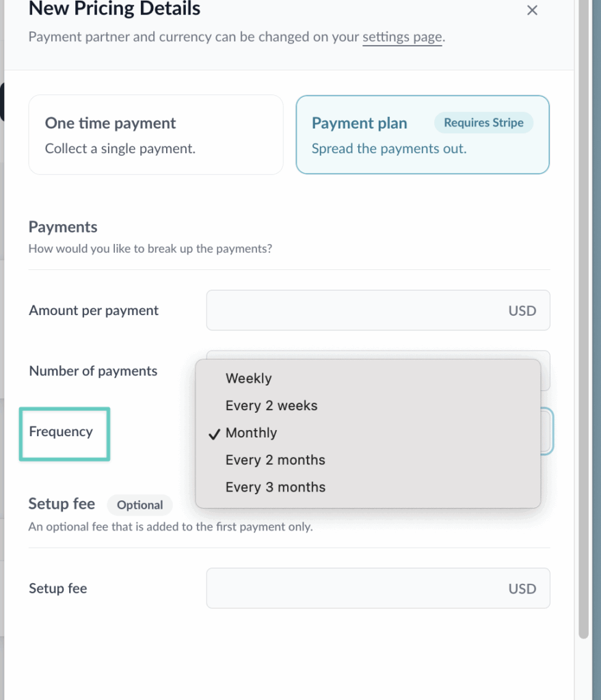Select the checked Monthly option
This screenshot has height=700, width=601.
coord(252,433)
